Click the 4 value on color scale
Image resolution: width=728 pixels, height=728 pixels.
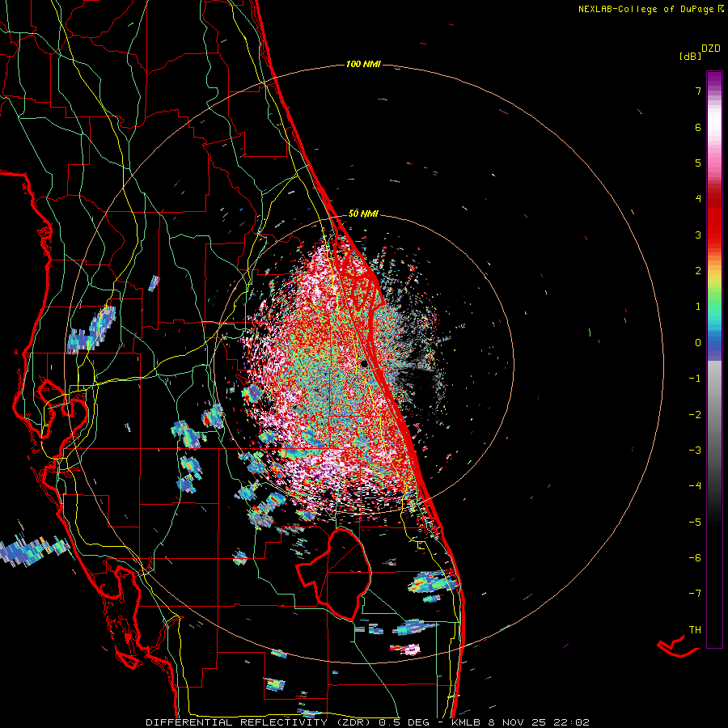(x=698, y=199)
